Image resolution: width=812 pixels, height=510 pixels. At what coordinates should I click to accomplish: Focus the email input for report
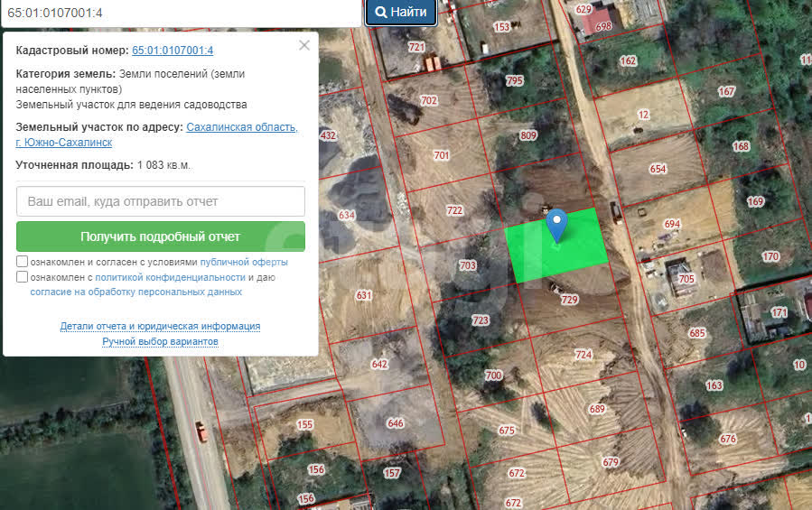coord(161,201)
